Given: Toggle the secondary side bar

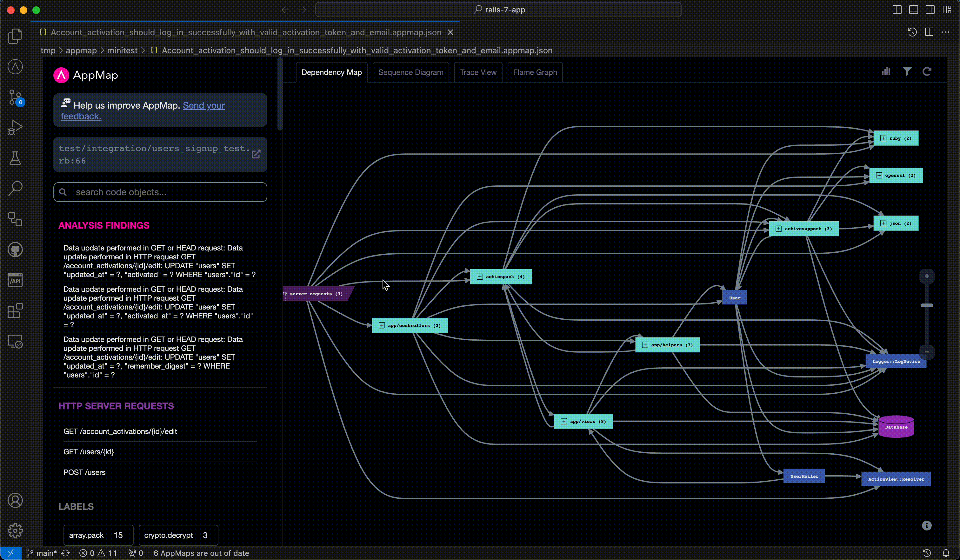Looking at the screenshot, I should [930, 10].
